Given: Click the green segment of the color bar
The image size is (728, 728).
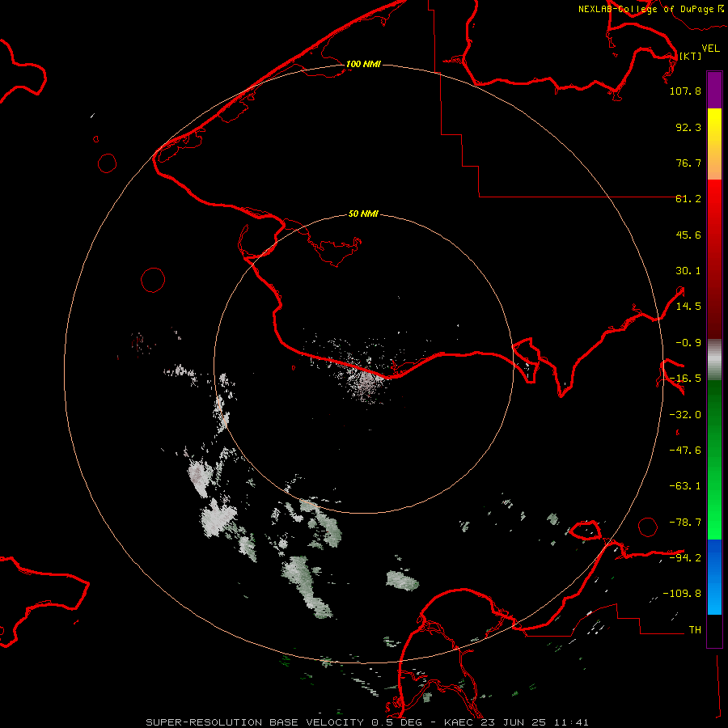Looking at the screenshot, I should click(x=714, y=459).
